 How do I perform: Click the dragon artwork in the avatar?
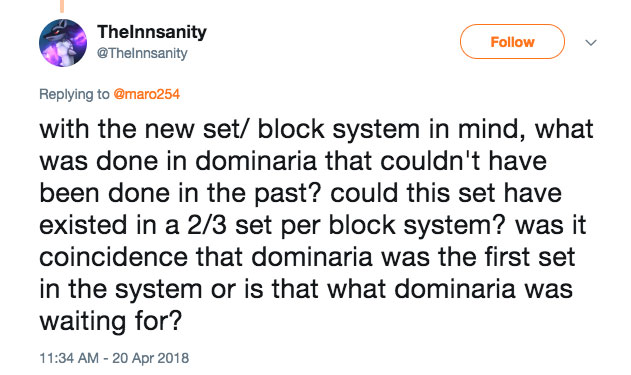coord(63,43)
